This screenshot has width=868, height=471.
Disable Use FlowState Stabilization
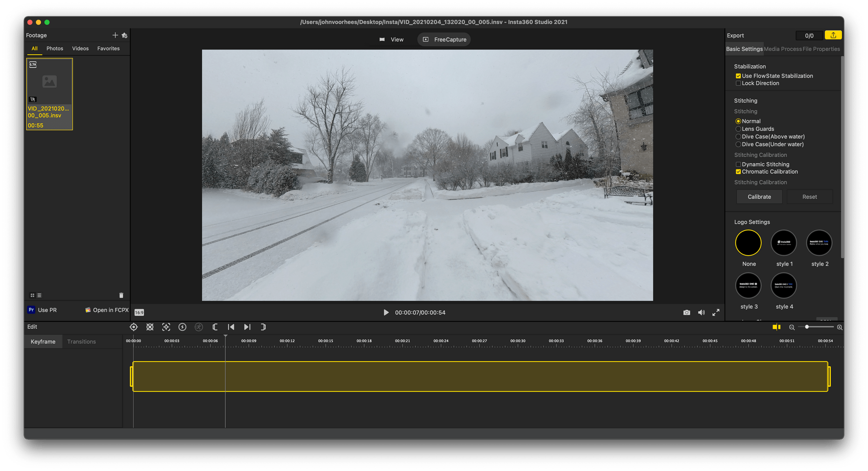click(x=738, y=76)
